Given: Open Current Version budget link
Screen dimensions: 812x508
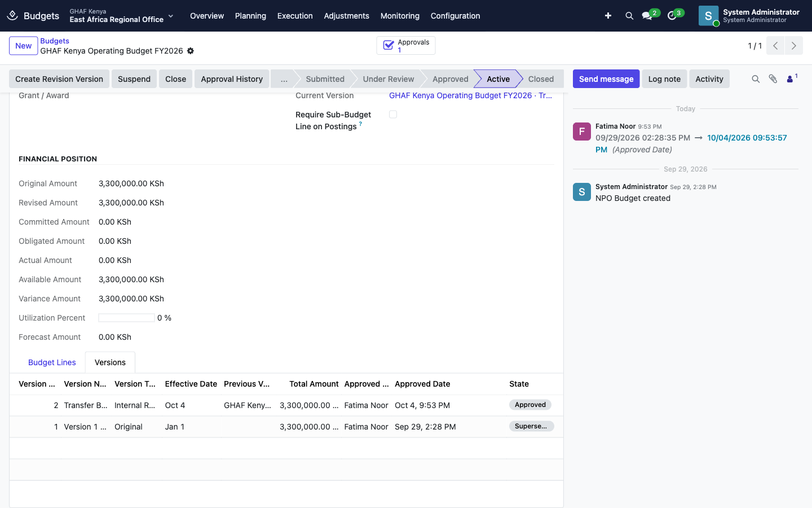Looking at the screenshot, I should tap(470, 95).
